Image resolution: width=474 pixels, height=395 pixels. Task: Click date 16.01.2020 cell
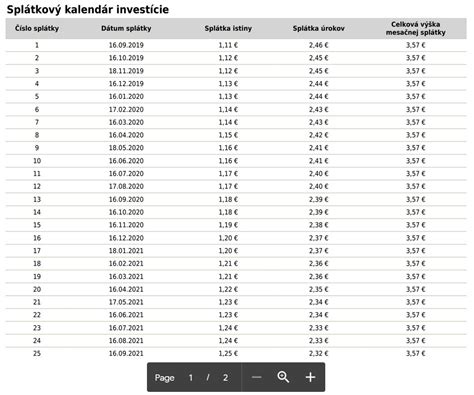(126, 97)
